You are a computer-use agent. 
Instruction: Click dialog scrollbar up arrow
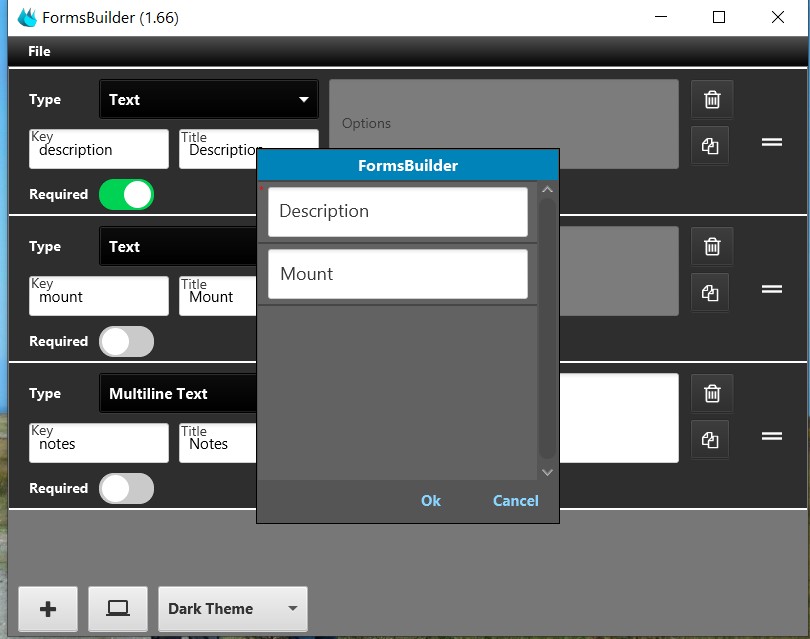click(548, 190)
